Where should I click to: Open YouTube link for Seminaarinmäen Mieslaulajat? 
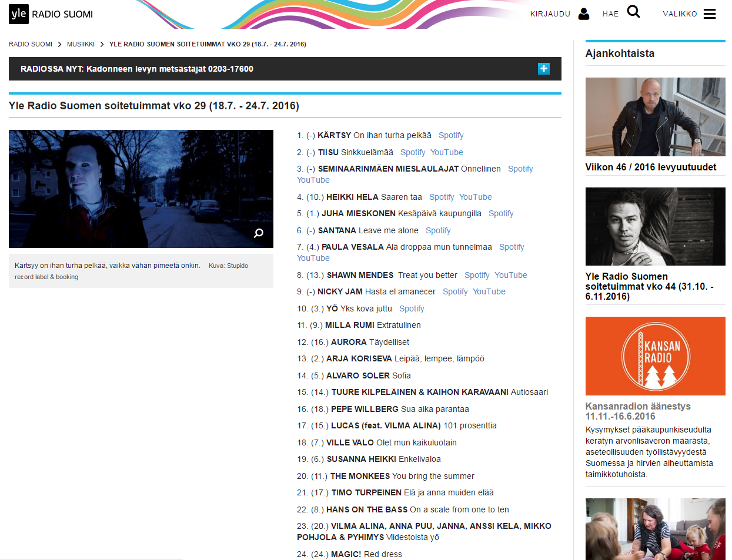313,180
